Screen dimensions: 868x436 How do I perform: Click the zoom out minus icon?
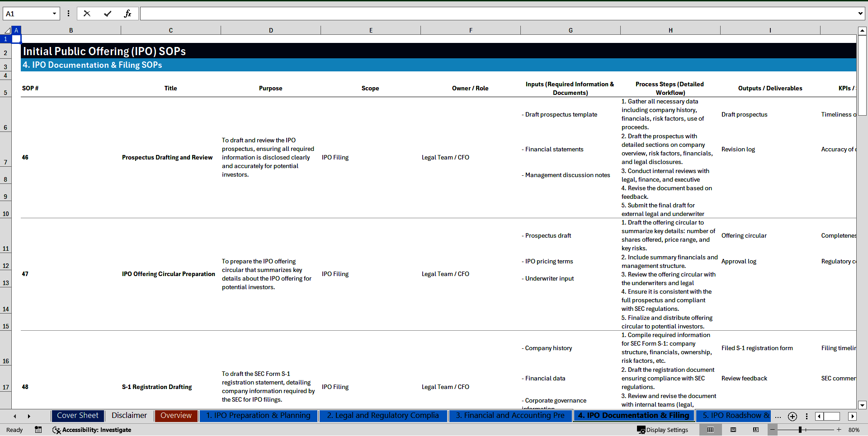[x=773, y=430]
